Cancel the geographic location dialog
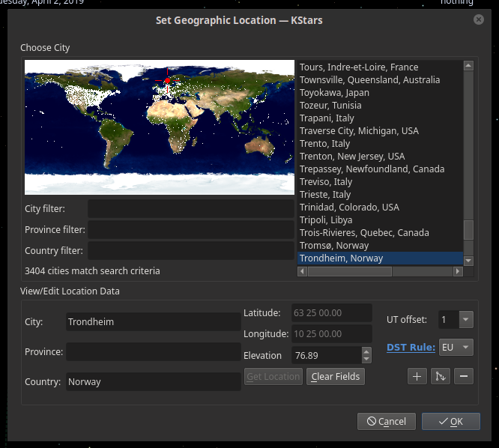The image size is (499, 448). pyautogui.click(x=387, y=422)
